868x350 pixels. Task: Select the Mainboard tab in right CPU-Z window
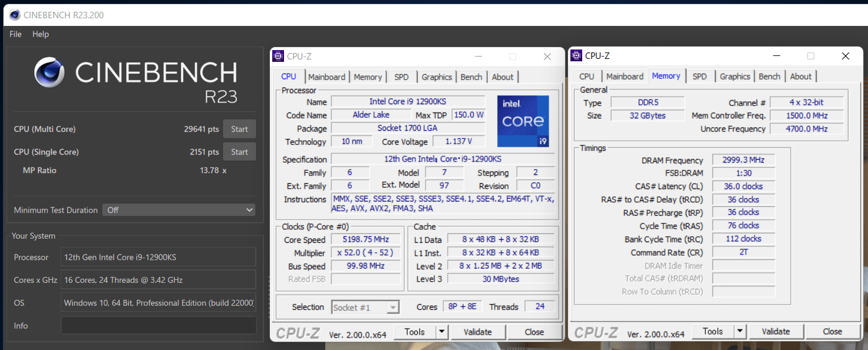625,76
